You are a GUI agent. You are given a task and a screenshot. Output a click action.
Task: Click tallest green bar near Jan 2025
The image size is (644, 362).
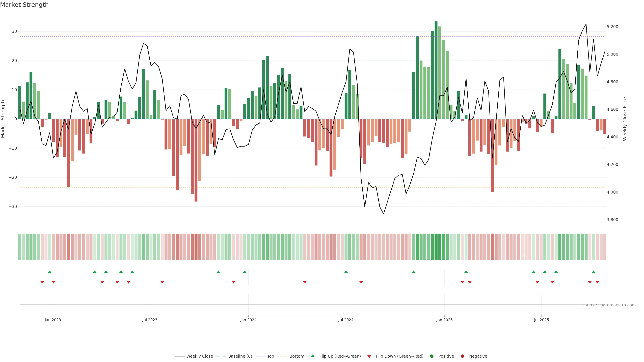[436, 70]
